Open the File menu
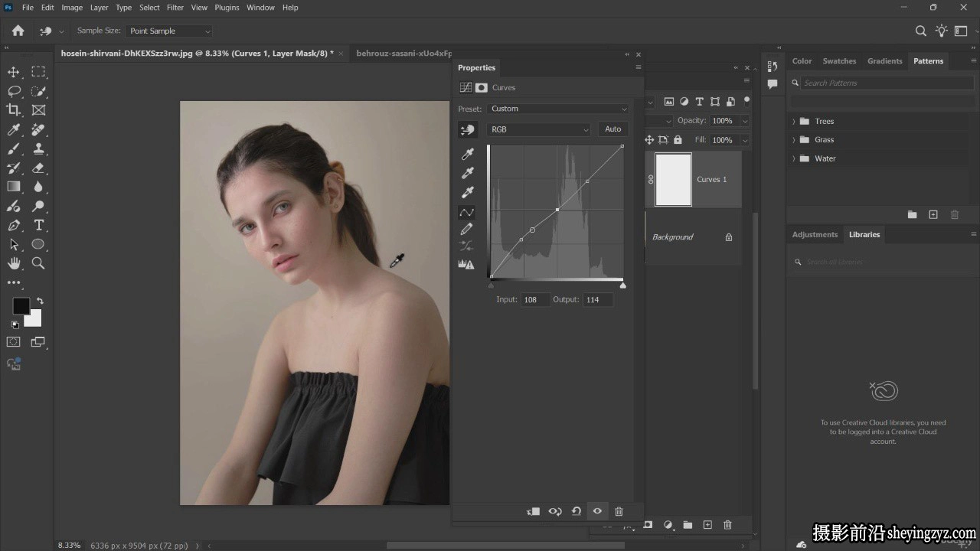Screen dimensions: 980x551 28,8
